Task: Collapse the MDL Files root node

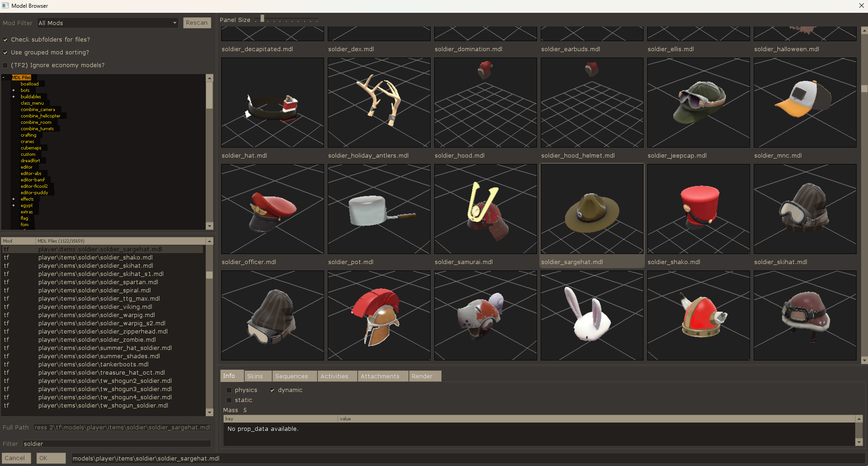Action: click(3, 78)
